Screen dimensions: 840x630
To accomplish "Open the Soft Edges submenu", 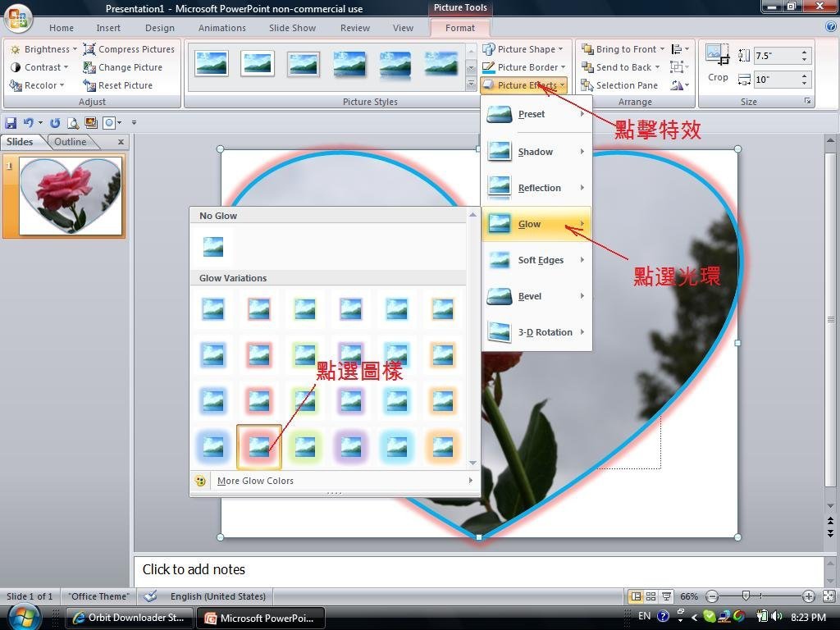I will click(x=536, y=260).
